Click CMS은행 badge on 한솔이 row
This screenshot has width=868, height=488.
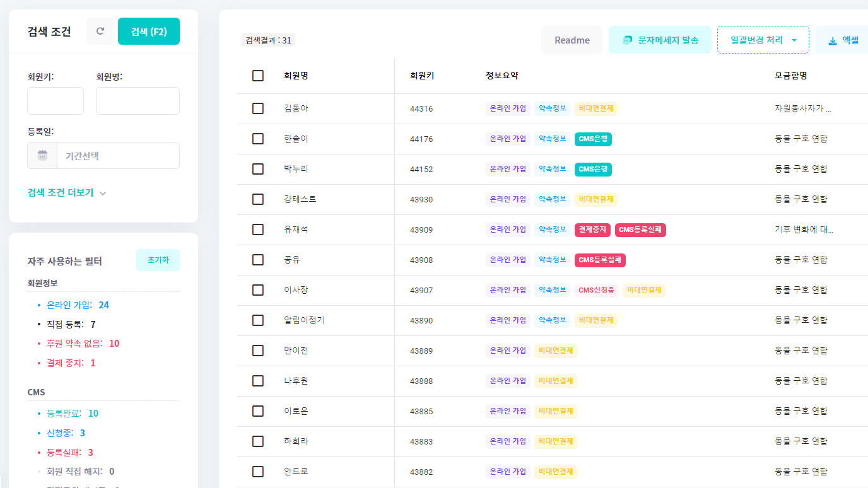(x=593, y=139)
